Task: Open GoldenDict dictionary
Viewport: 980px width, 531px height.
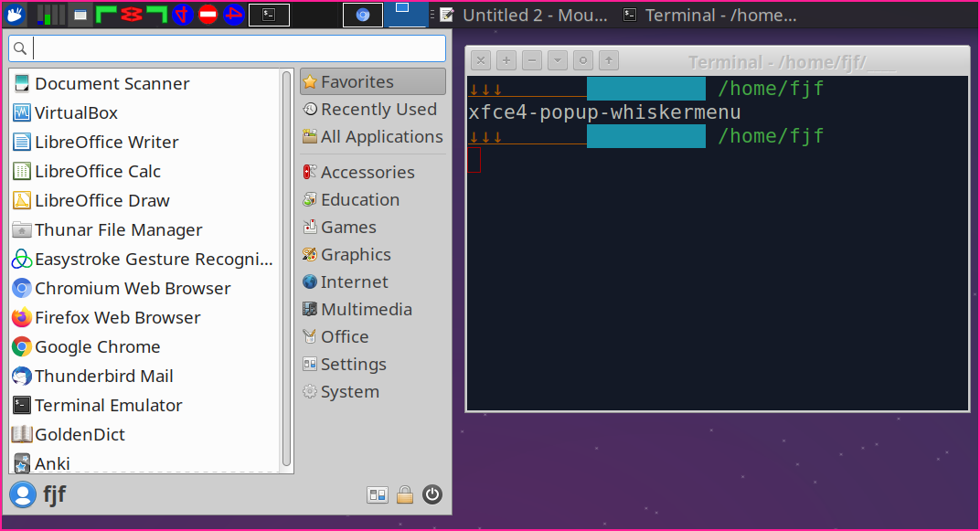Action: pyautogui.click(x=145, y=435)
